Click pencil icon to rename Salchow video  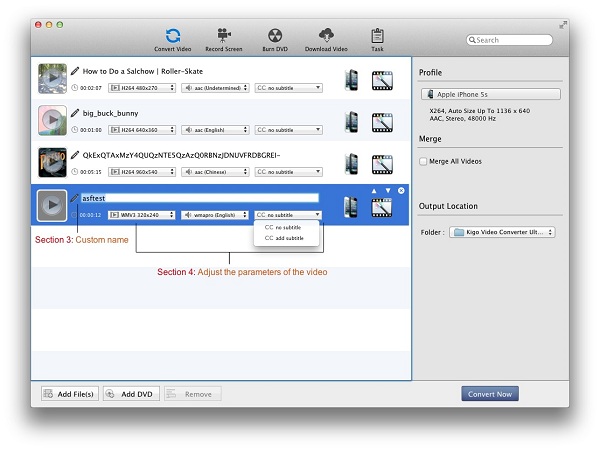coord(75,71)
